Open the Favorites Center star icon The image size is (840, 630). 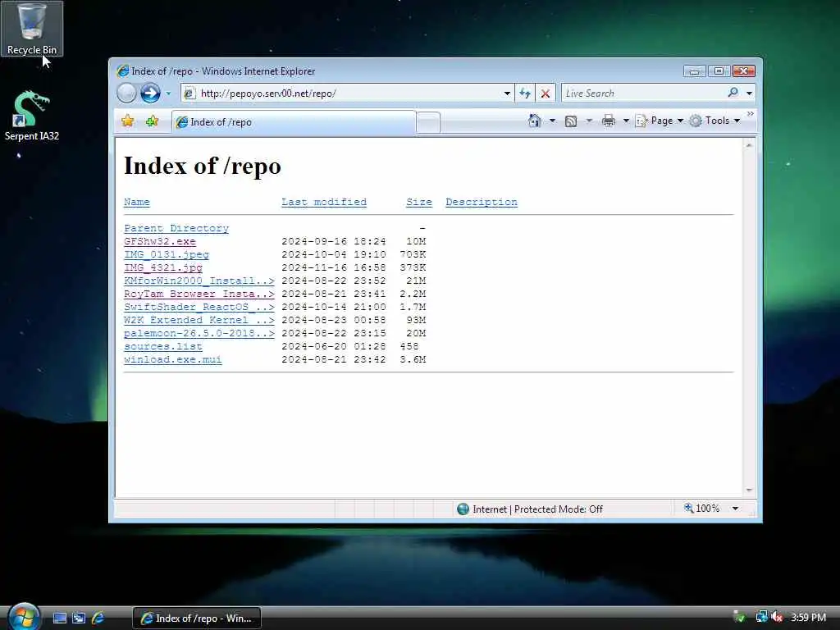point(128,121)
